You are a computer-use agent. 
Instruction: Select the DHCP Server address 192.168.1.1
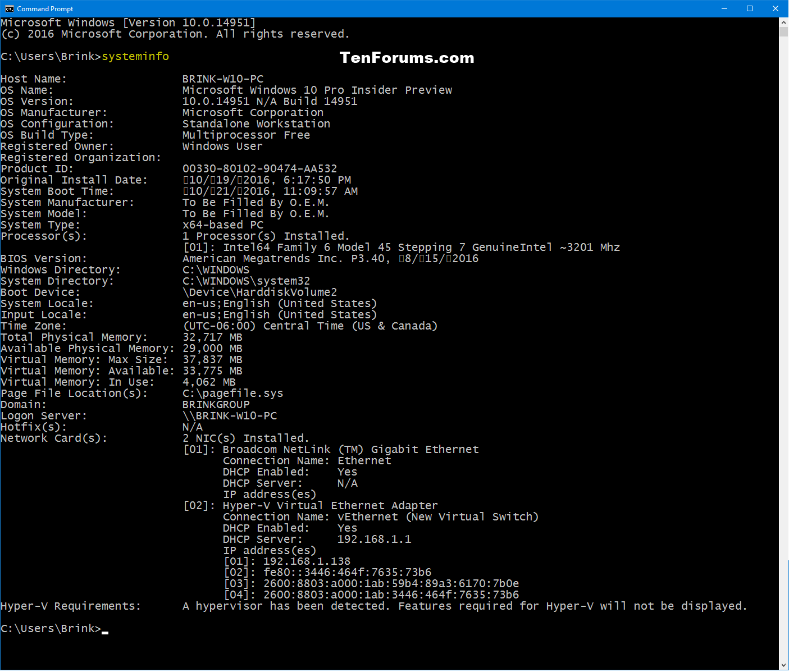point(374,539)
